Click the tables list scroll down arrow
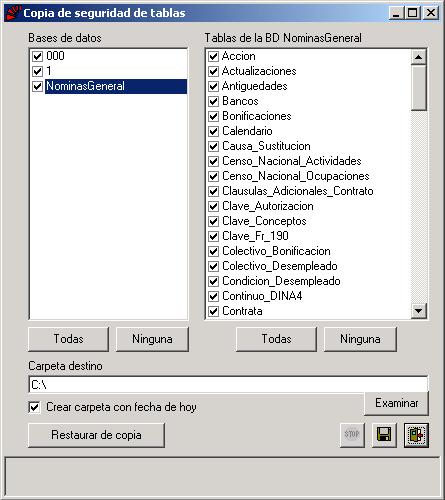The height and width of the screenshot is (500, 445). (x=418, y=311)
